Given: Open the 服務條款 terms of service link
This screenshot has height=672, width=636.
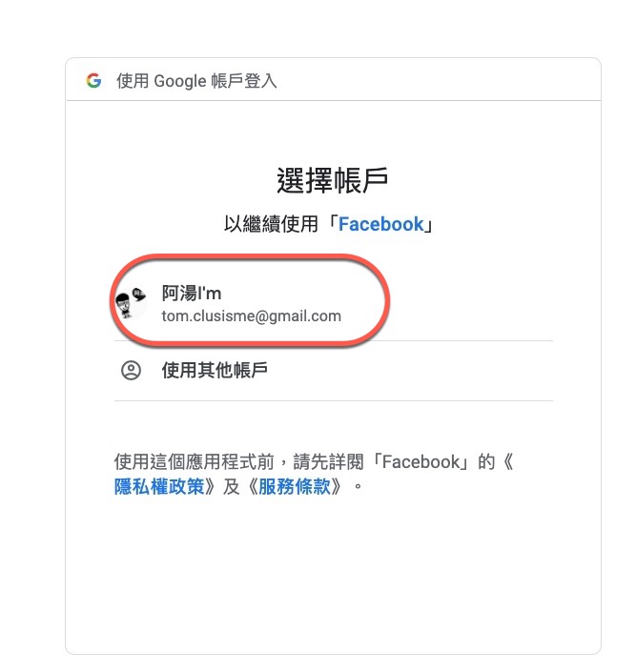Looking at the screenshot, I should pyautogui.click(x=295, y=486).
